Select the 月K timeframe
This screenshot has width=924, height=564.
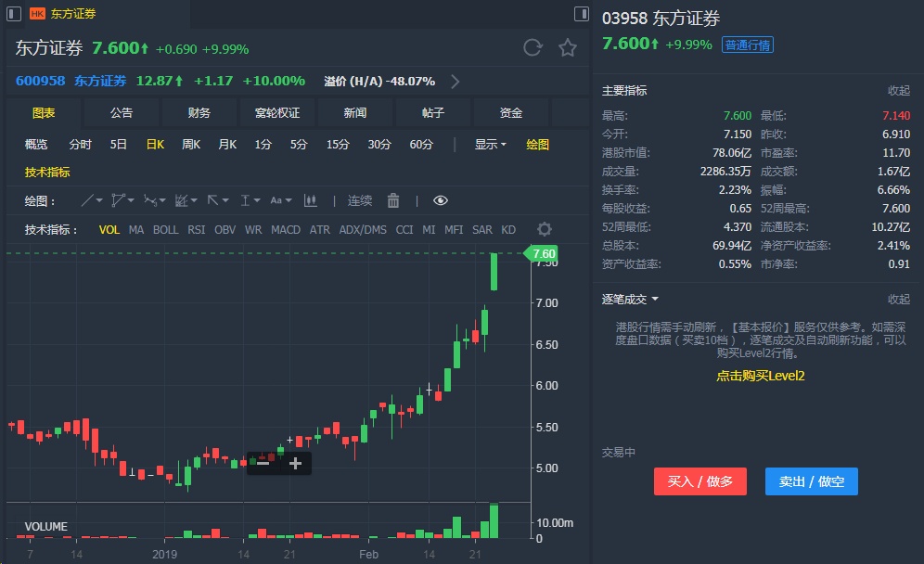(x=227, y=145)
